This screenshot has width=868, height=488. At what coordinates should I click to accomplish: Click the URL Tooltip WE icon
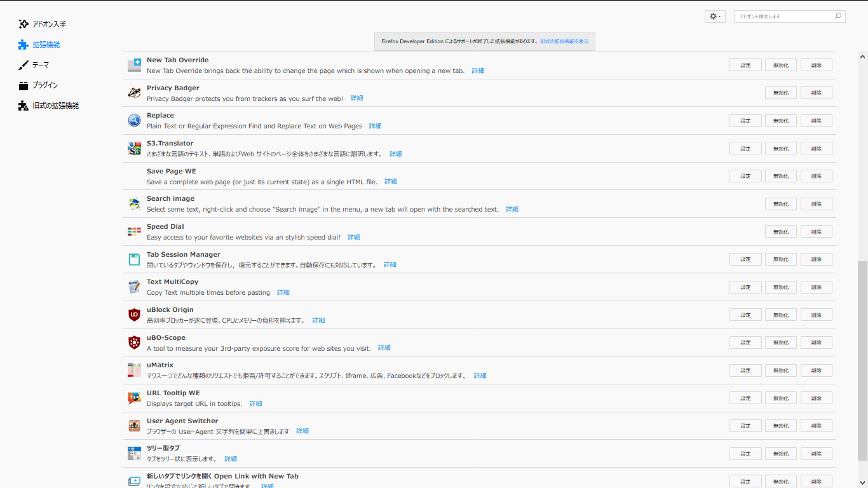[134, 398]
